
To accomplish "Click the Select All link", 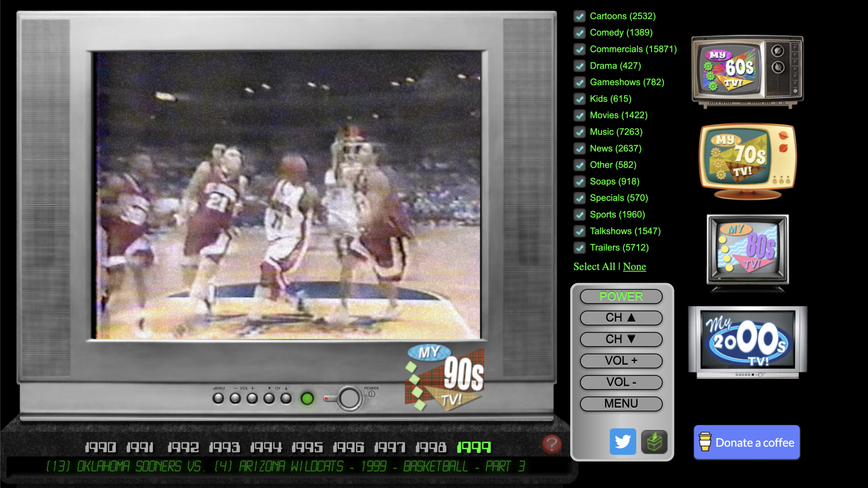I will point(594,267).
